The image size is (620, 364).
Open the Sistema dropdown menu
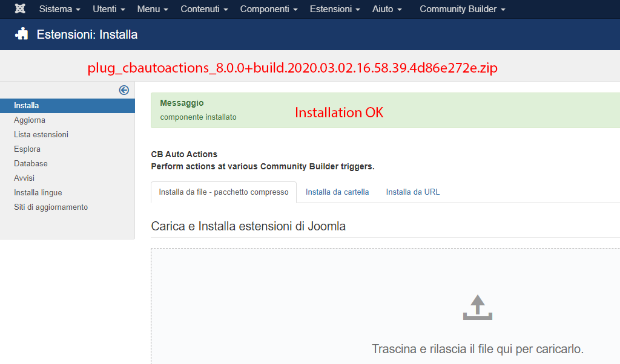(60, 9)
